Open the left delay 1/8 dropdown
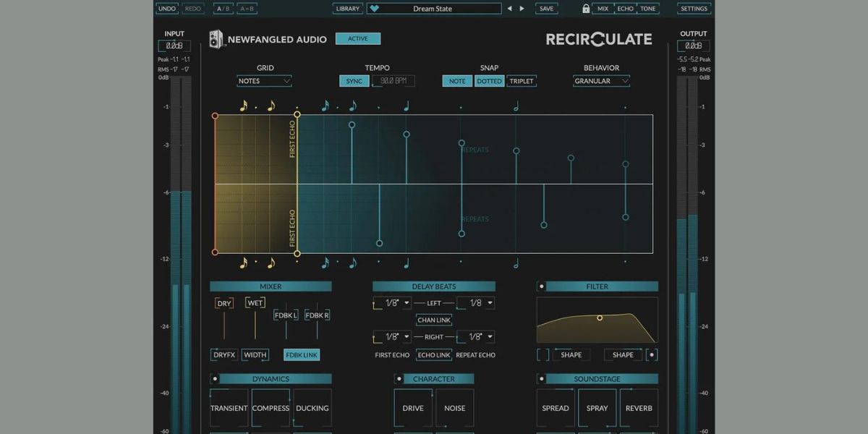The height and width of the screenshot is (434, 868). pyautogui.click(x=391, y=302)
